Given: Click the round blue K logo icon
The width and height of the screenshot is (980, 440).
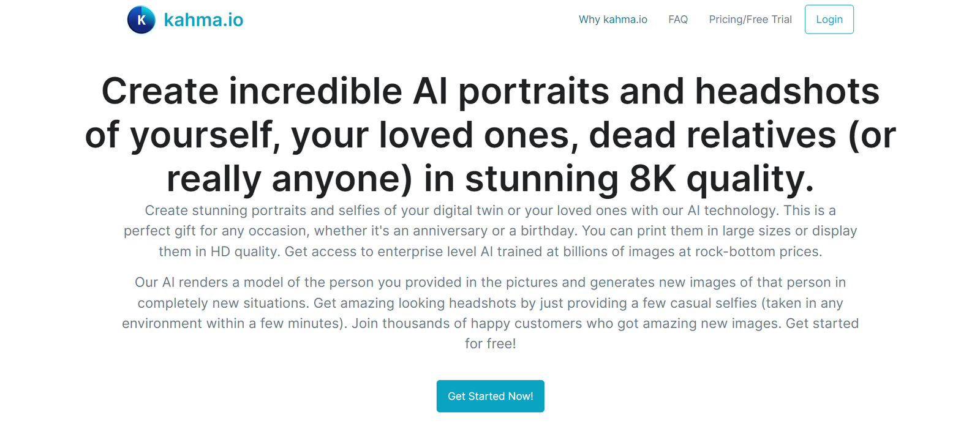Looking at the screenshot, I should (141, 20).
